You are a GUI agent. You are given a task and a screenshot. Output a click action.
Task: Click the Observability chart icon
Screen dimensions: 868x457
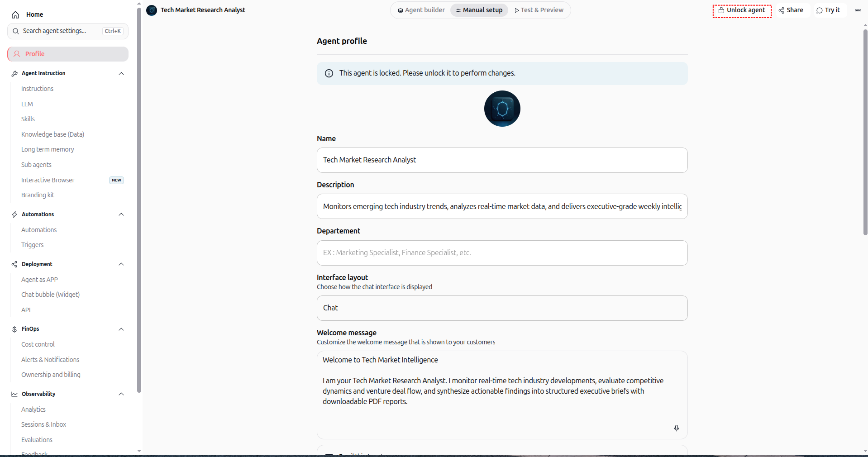[x=14, y=394]
